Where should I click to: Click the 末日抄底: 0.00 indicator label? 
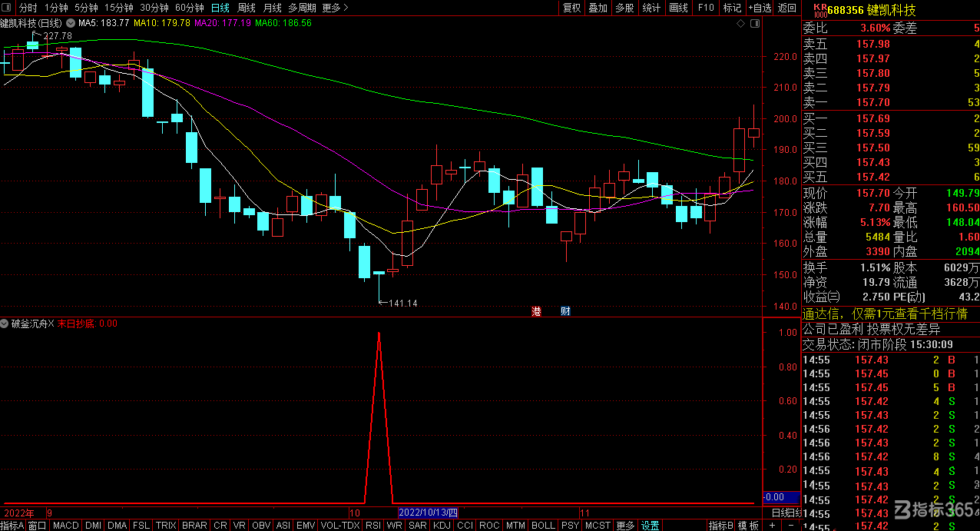point(87,324)
